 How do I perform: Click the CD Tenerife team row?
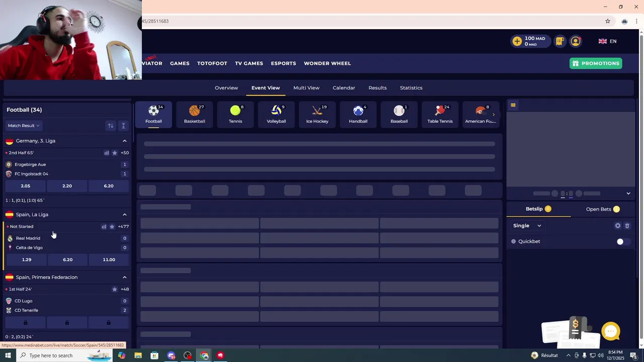point(66,311)
